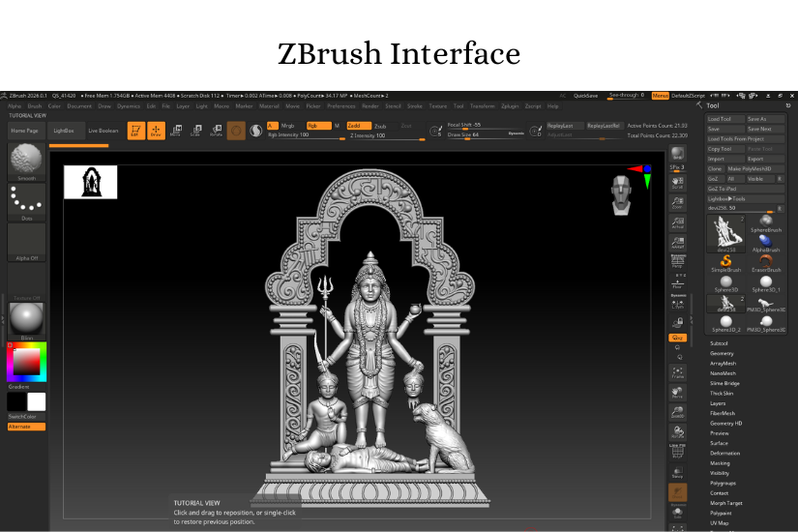This screenshot has width=798, height=532.
Task: Select the white main color swatch
Action: click(x=36, y=401)
